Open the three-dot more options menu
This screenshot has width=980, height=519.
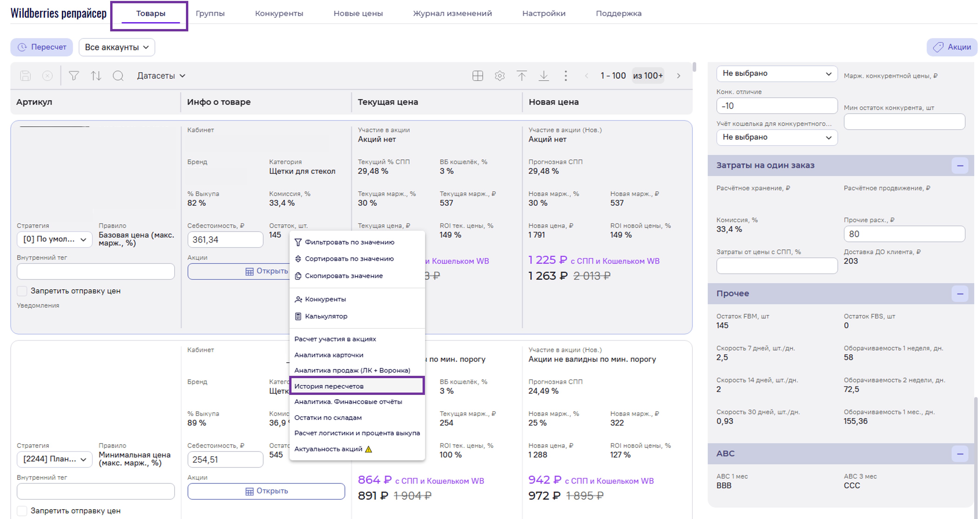(x=566, y=76)
